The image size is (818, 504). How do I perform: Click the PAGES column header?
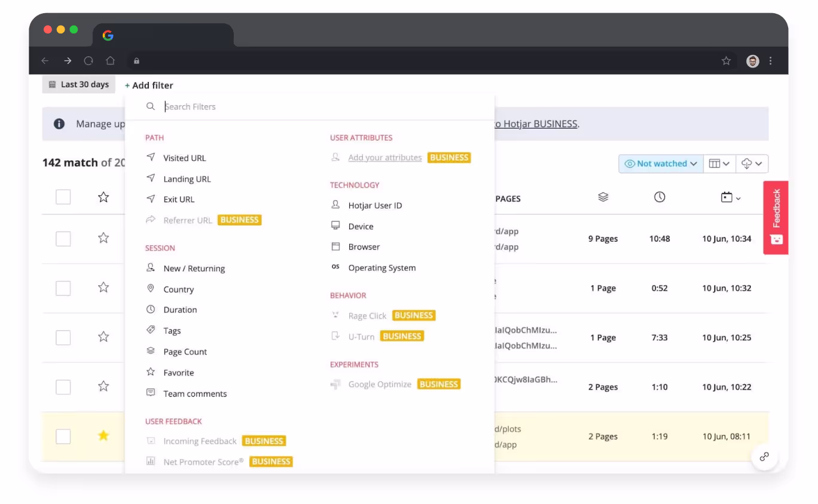point(508,198)
